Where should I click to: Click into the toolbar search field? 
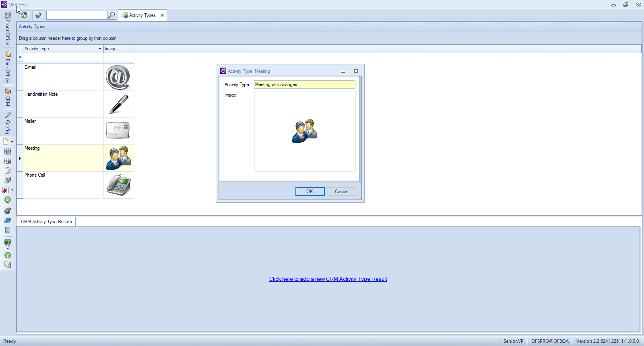[76, 15]
